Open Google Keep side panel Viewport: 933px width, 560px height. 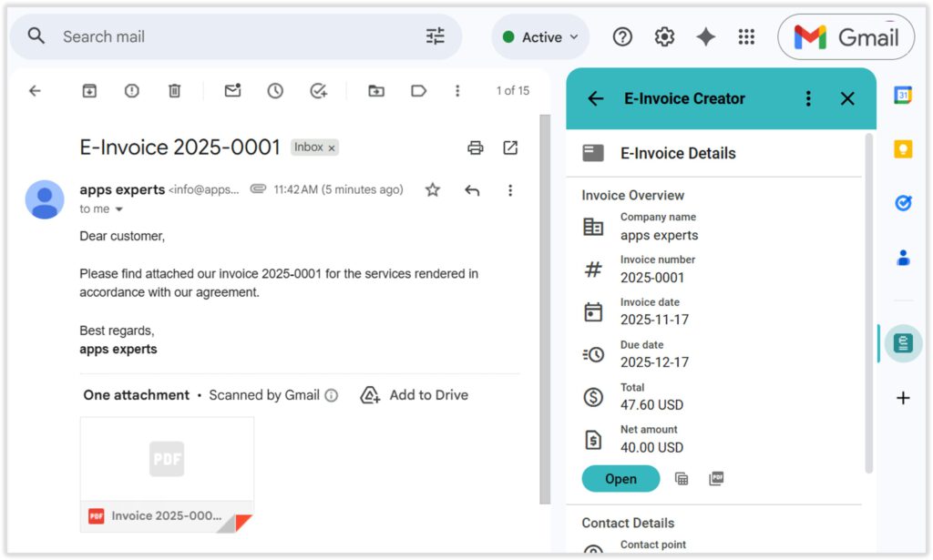pyautogui.click(x=903, y=148)
